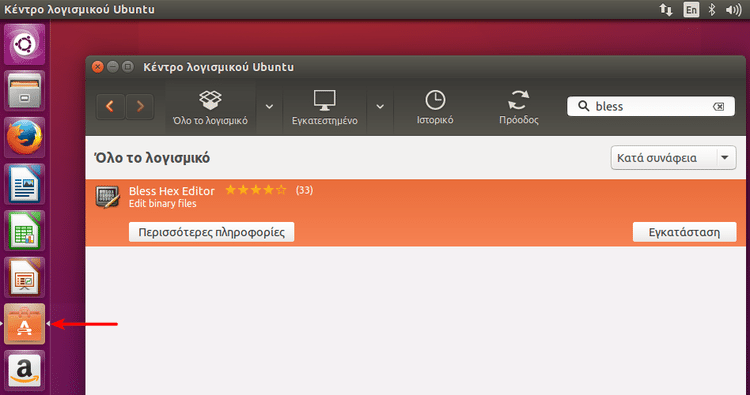Open the Ubuntu Dash home launcher
Screen dimensions: 750x395
click(x=24, y=44)
